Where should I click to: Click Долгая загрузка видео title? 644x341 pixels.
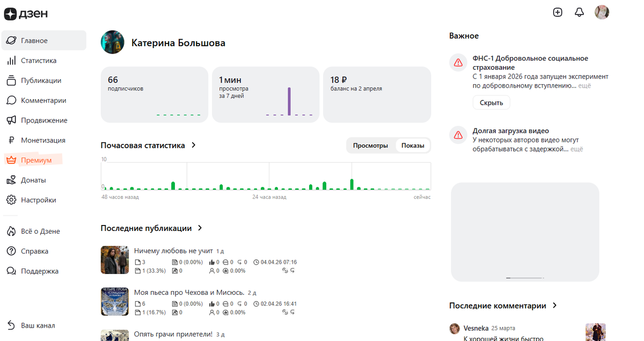point(510,130)
